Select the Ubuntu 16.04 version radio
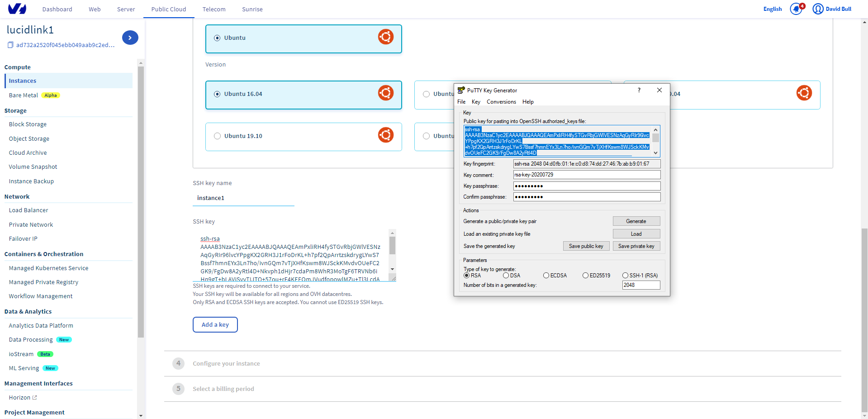This screenshot has width=868, height=419. tap(217, 94)
